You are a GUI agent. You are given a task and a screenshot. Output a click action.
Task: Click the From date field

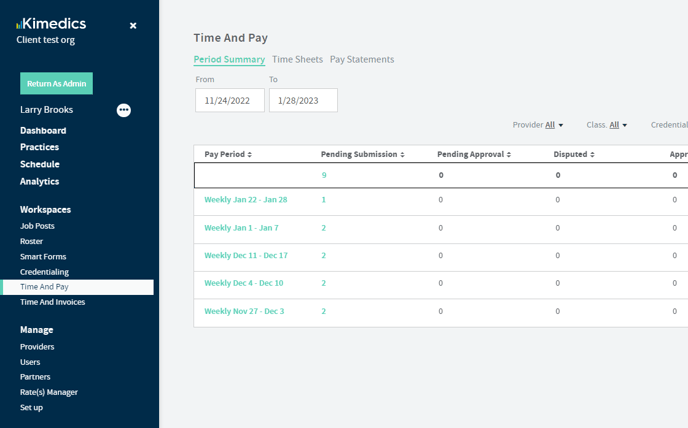230,100
